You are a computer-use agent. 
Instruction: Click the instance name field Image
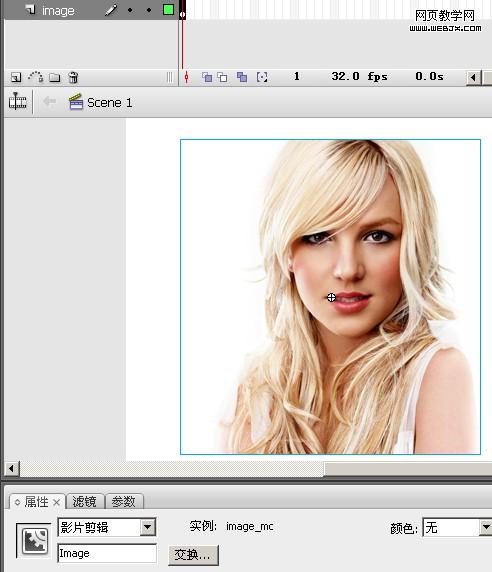[x=107, y=553]
